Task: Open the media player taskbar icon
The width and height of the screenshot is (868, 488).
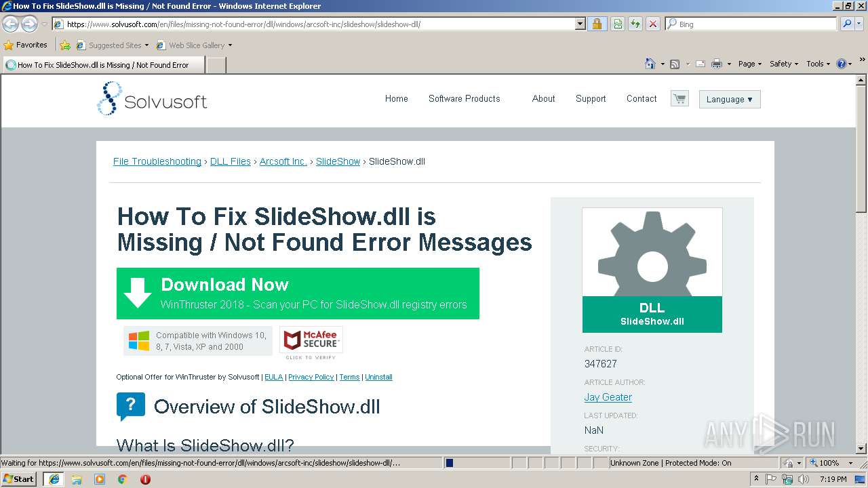Action: coord(100,479)
